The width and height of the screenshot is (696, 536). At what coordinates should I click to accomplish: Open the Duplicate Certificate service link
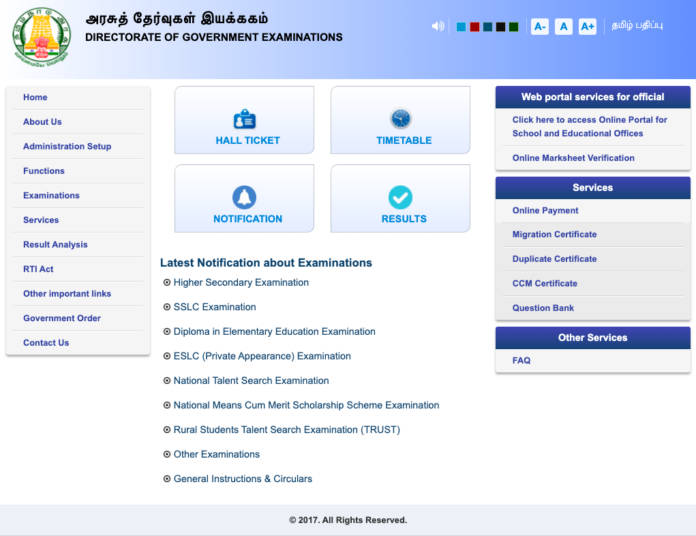(554, 259)
